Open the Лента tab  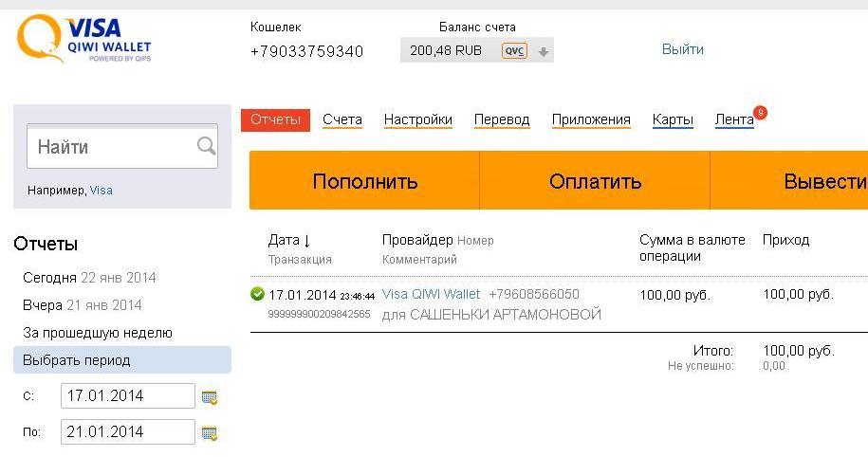pos(734,119)
